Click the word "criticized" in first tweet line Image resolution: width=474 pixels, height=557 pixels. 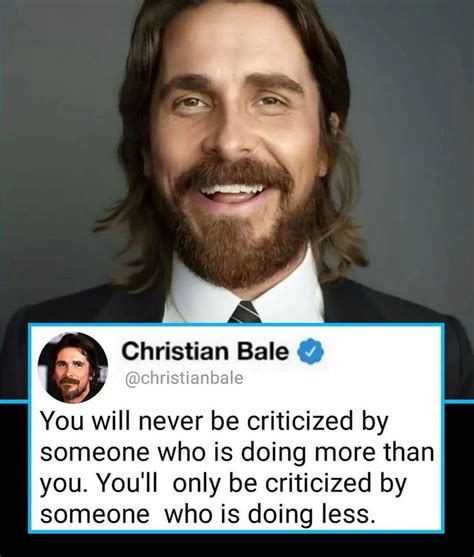(x=300, y=420)
